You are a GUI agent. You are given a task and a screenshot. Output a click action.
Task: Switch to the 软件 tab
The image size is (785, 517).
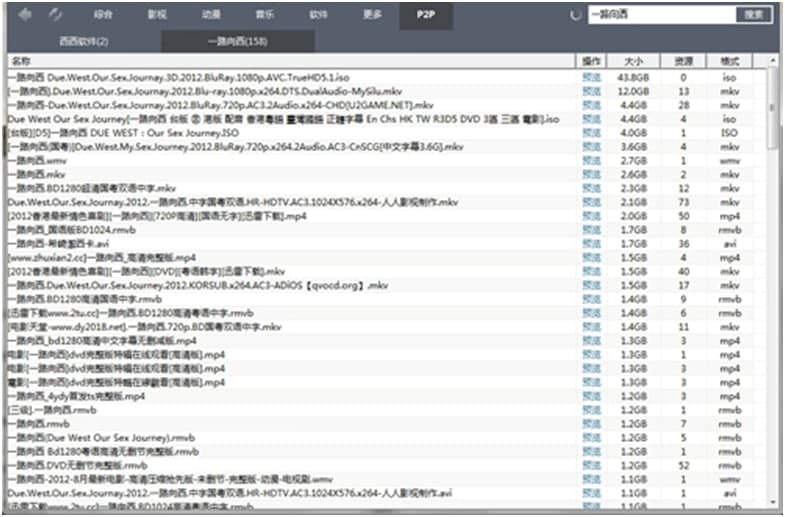318,15
